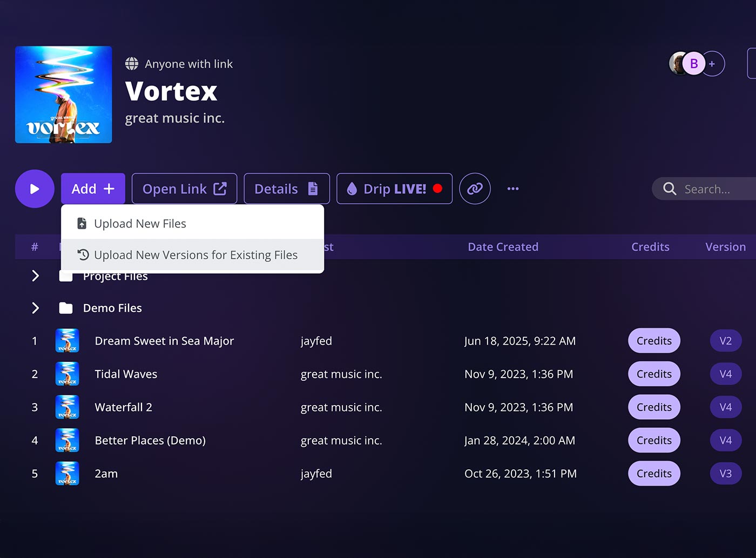Click 2am track thumbnail
Viewport: 756px width, 558px height.
click(x=67, y=474)
